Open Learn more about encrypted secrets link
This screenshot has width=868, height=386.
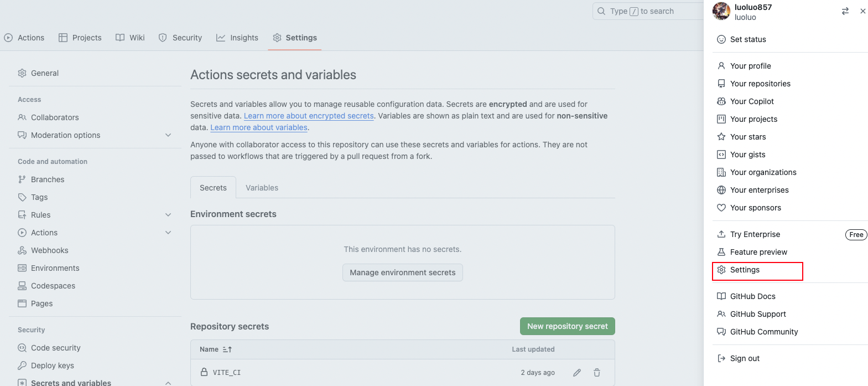pos(309,116)
